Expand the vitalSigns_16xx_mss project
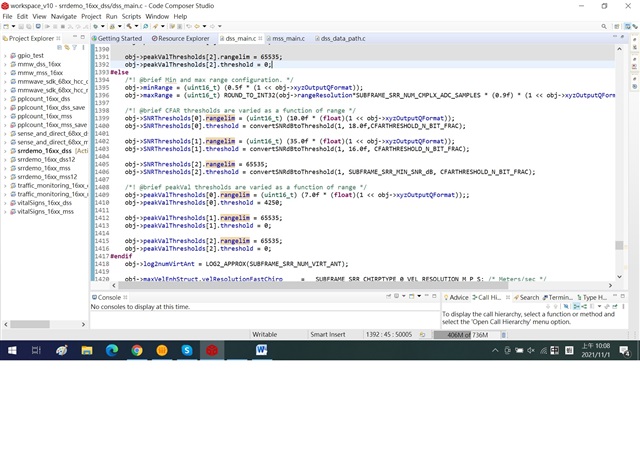640x464 pixels. pos(5,212)
